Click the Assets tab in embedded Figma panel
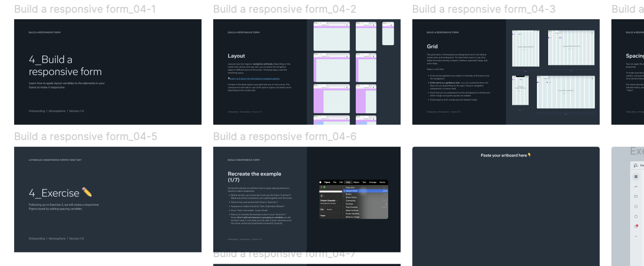 tap(330, 210)
